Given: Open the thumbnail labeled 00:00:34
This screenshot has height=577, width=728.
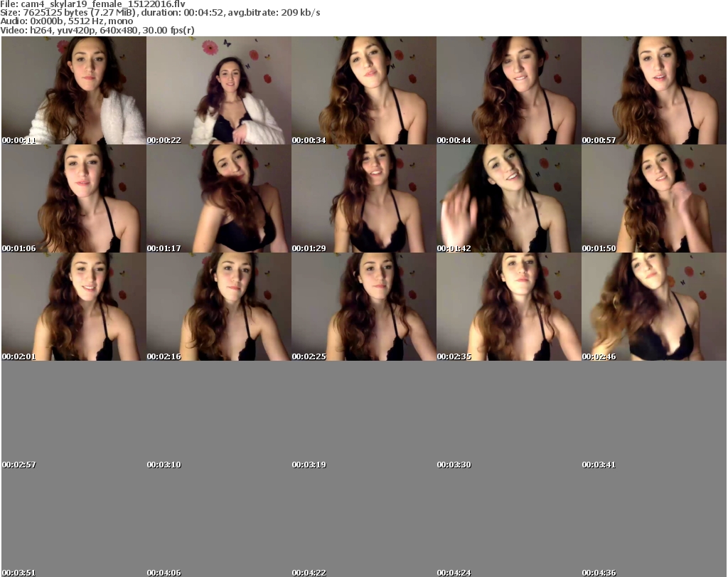Looking at the screenshot, I should click(363, 90).
